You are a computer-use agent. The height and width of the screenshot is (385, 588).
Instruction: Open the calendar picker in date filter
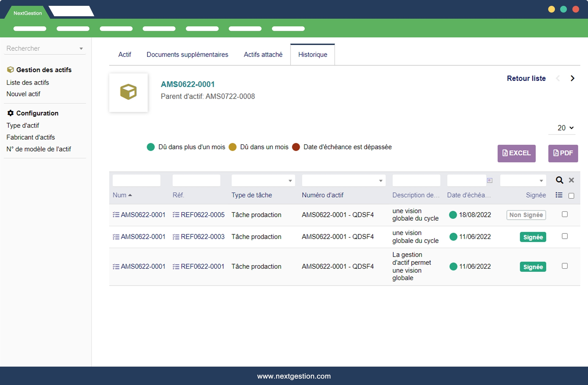[x=490, y=181]
